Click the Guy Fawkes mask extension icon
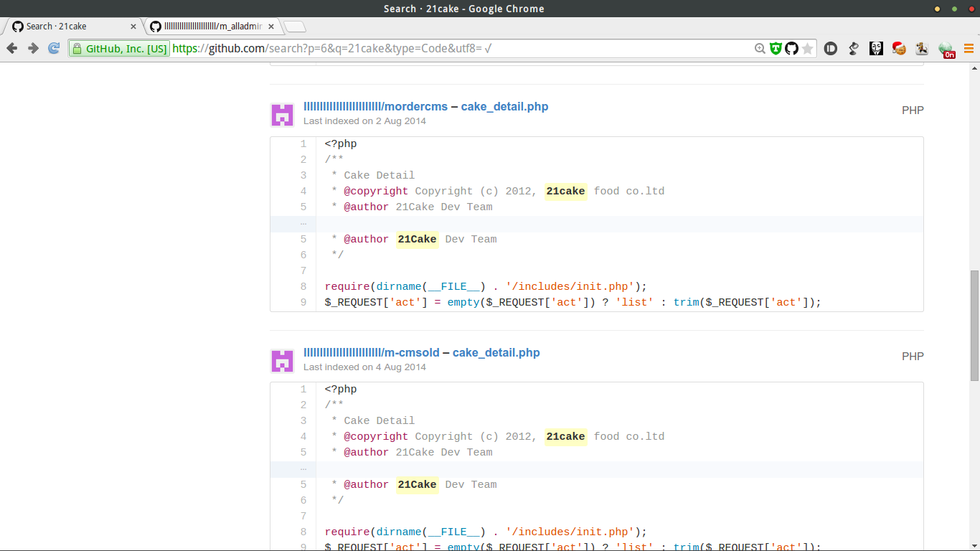980x551 pixels. 876,49
